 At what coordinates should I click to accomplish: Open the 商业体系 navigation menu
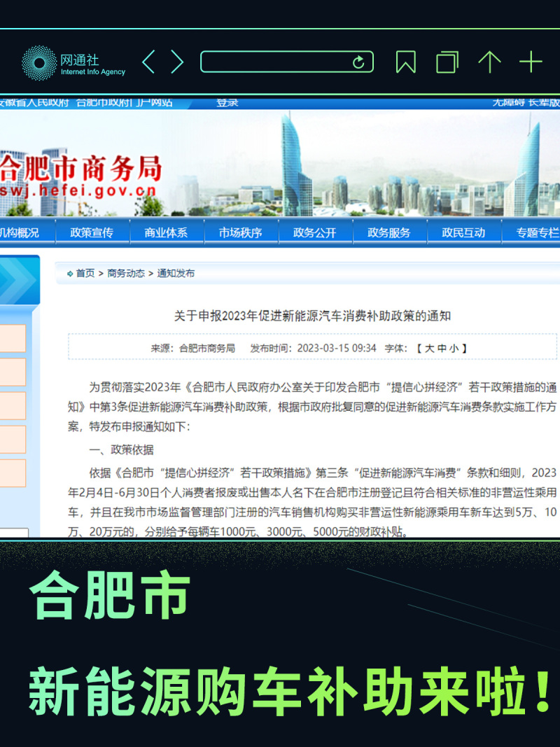click(166, 232)
